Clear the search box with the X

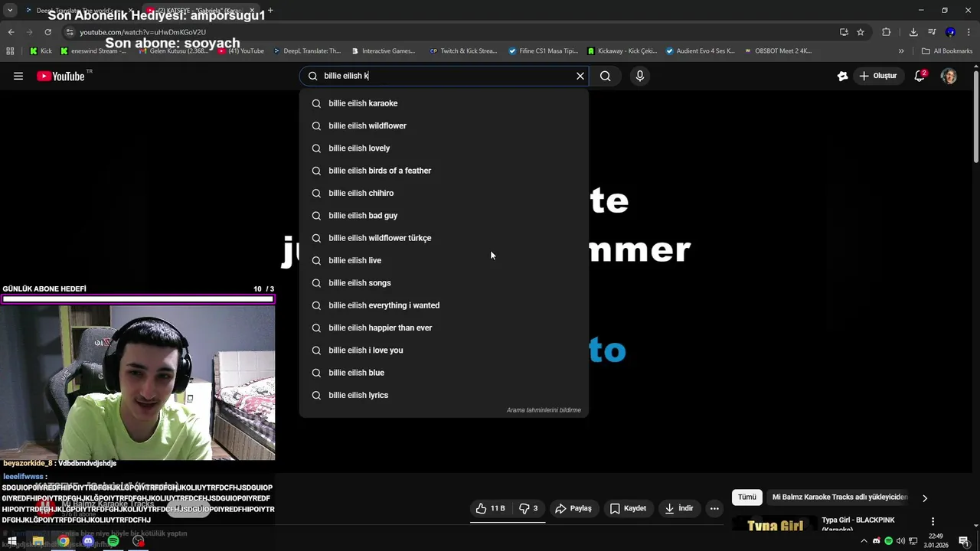tap(580, 76)
